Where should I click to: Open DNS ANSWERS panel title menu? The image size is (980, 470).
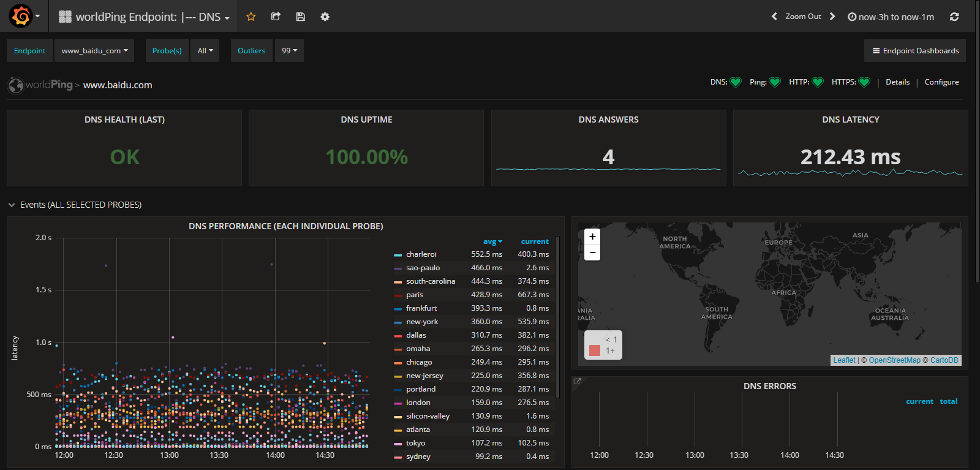[608, 119]
